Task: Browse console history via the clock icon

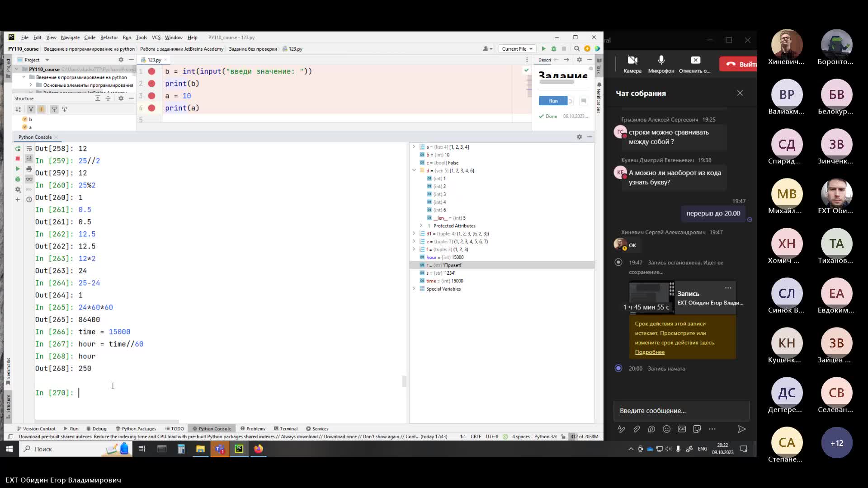Action: (x=29, y=199)
